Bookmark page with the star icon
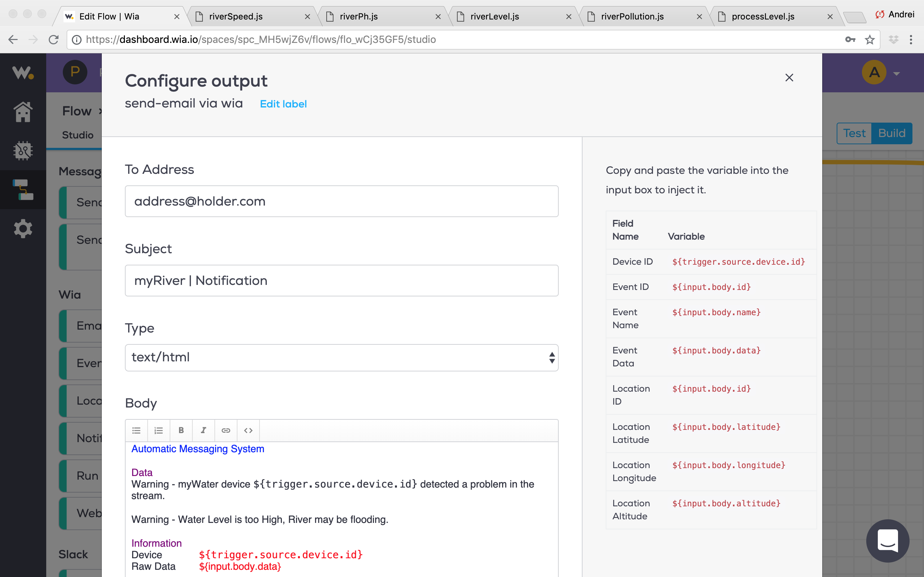The height and width of the screenshot is (577, 924). point(869,40)
